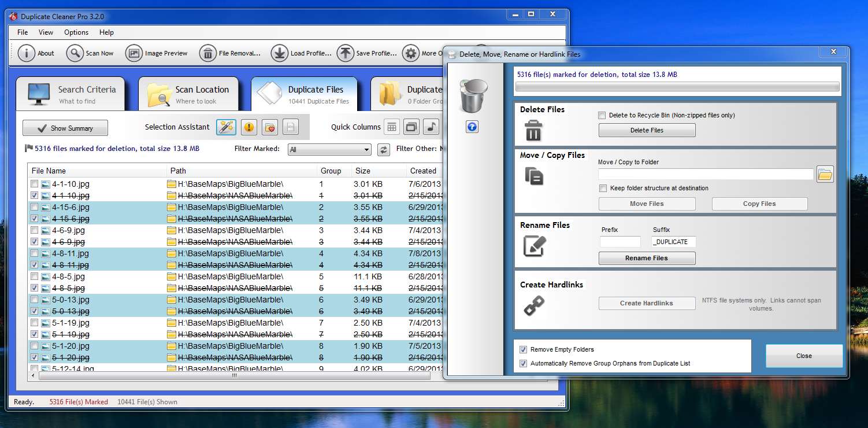Click the Rename Files button

(647, 258)
